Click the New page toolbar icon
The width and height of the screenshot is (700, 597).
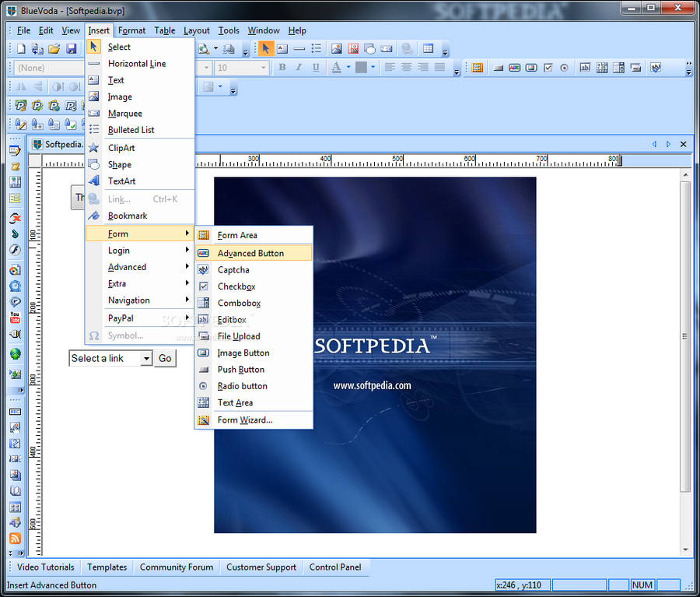22,49
